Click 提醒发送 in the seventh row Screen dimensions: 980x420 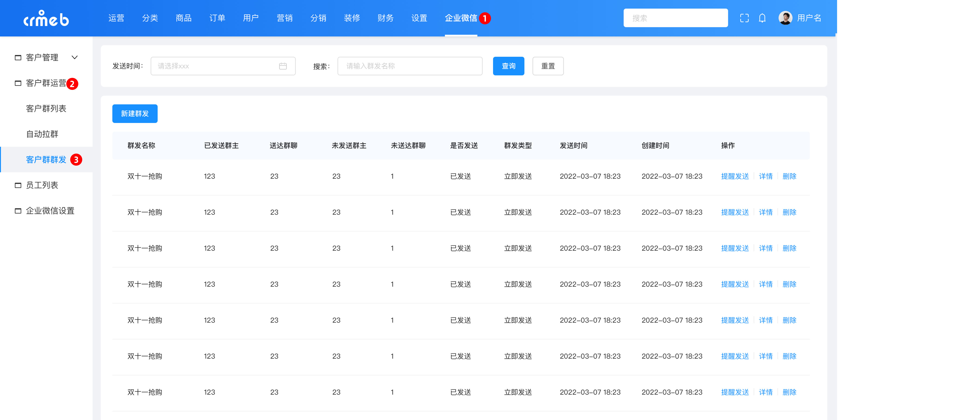pos(735,392)
